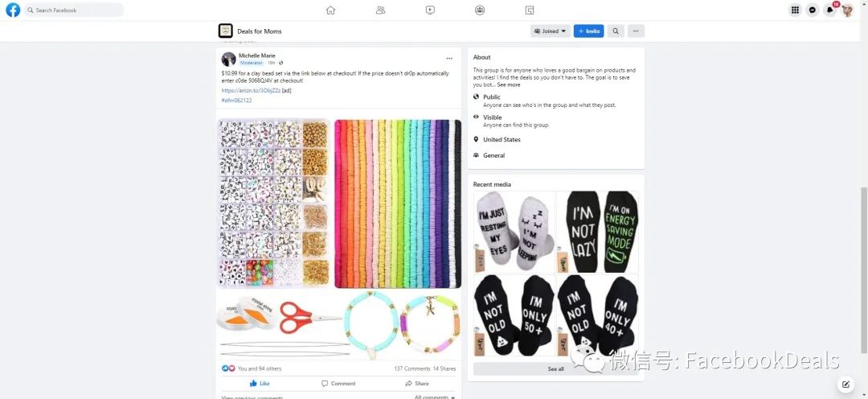This screenshot has height=399, width=868.
Task: Open the Groups icon in top navigation
Action: (x=480, y=10)
